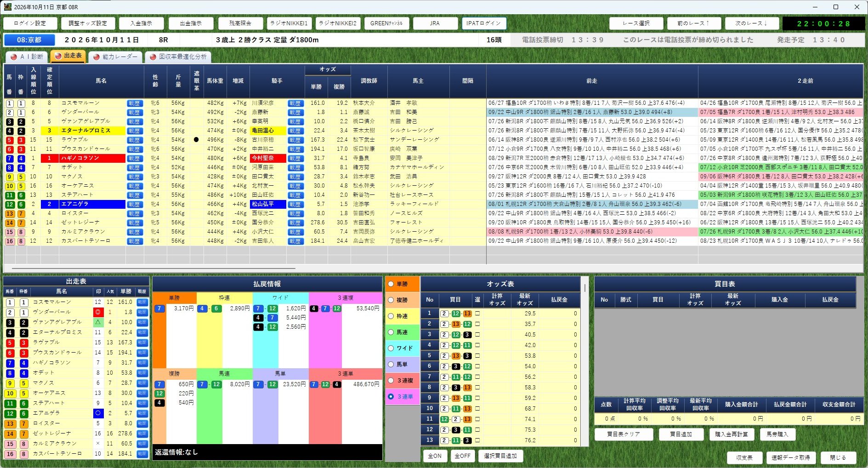Click 戦歴 icon in lower-left list row ゼットレジーナ

tap(142, 434)
